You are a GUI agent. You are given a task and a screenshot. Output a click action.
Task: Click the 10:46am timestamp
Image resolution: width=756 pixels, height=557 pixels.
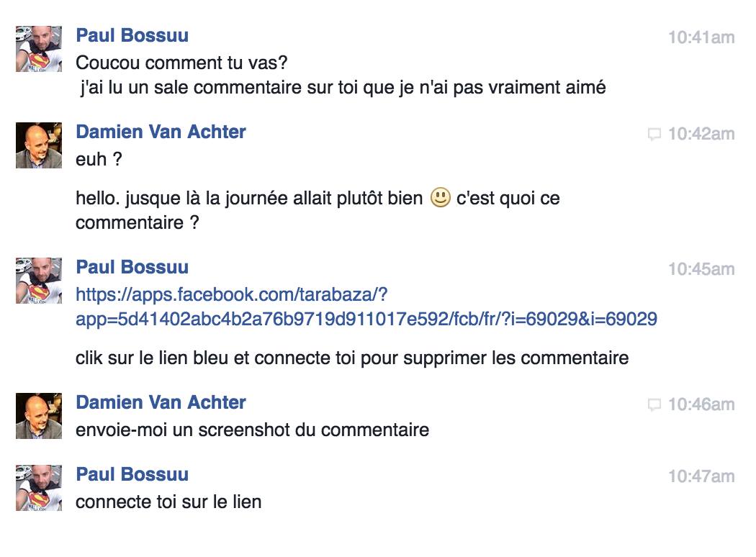(x=701, y=404)
